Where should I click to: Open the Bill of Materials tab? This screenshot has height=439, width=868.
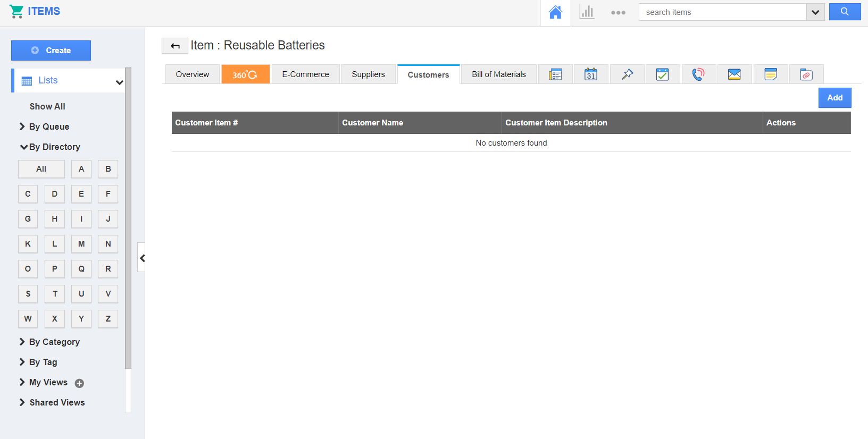point(499,74)
